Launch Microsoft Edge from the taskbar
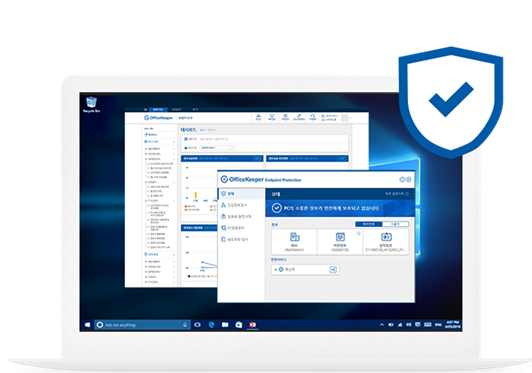Image resolution: width=532 pixels, height=373 pixels. pyautogui.click(x=211, y=325)
